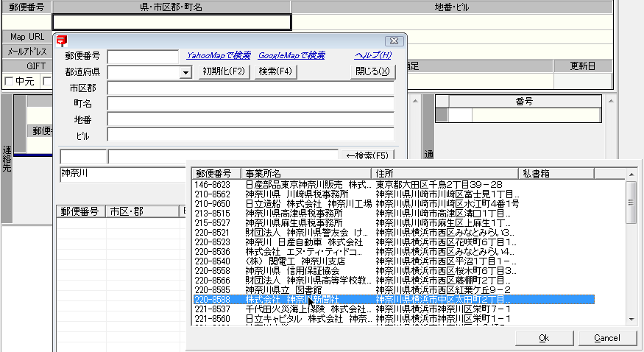This screenshot has width=644, height=352.
Task: Sort by 事業所名 column header
Action: (x=306, y=174)
